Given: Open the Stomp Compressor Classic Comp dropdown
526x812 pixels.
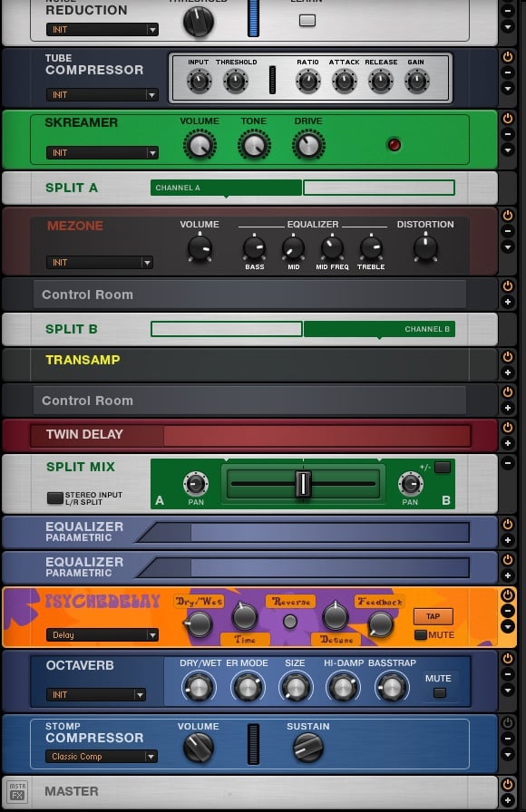Looking at the screenshot, I should [x=101, y=756].
